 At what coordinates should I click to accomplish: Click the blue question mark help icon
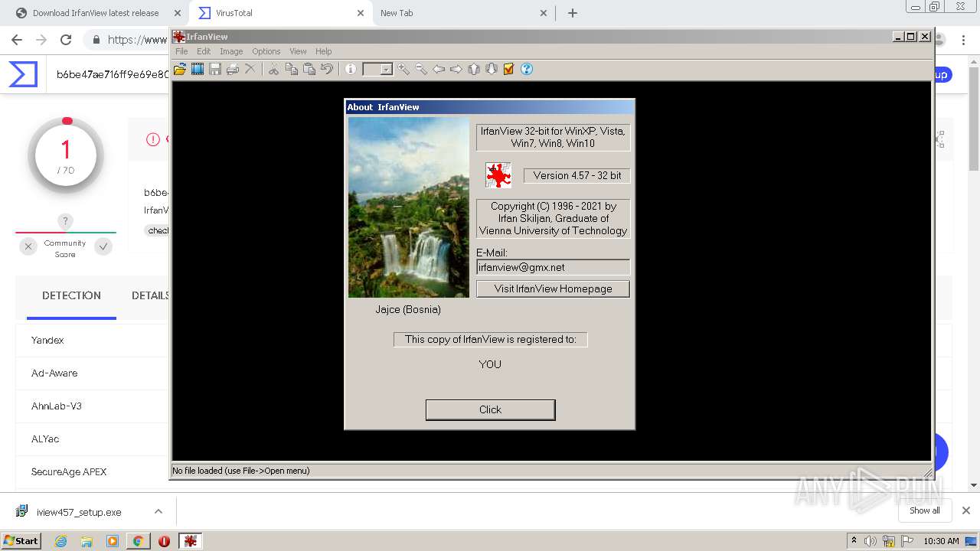tap(527, 69)
